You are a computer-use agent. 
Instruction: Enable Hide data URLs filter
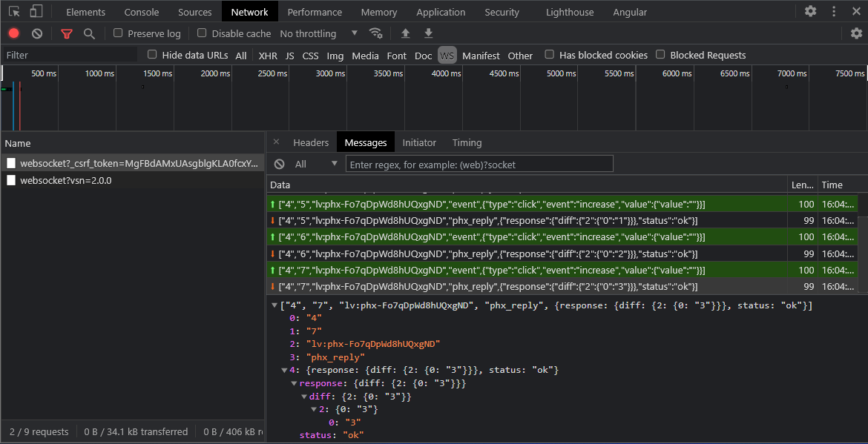click(x=151, y=55)
